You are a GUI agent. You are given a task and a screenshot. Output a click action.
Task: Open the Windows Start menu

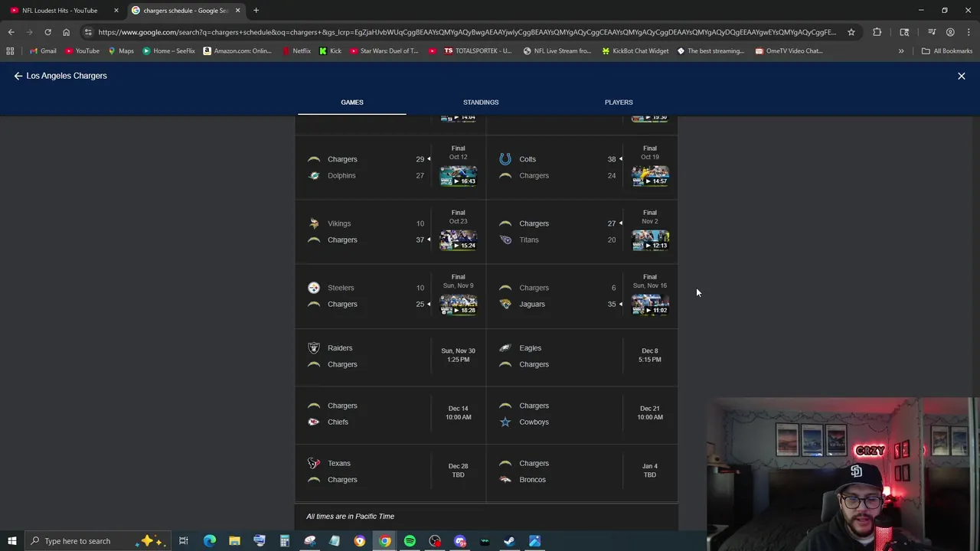click(x=11, y=541)
